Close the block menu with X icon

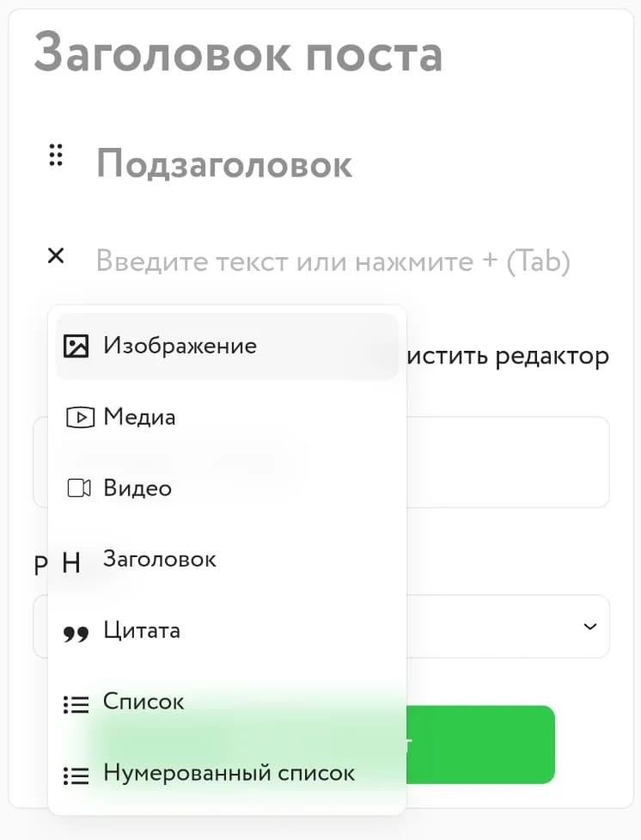pos(56,255)
